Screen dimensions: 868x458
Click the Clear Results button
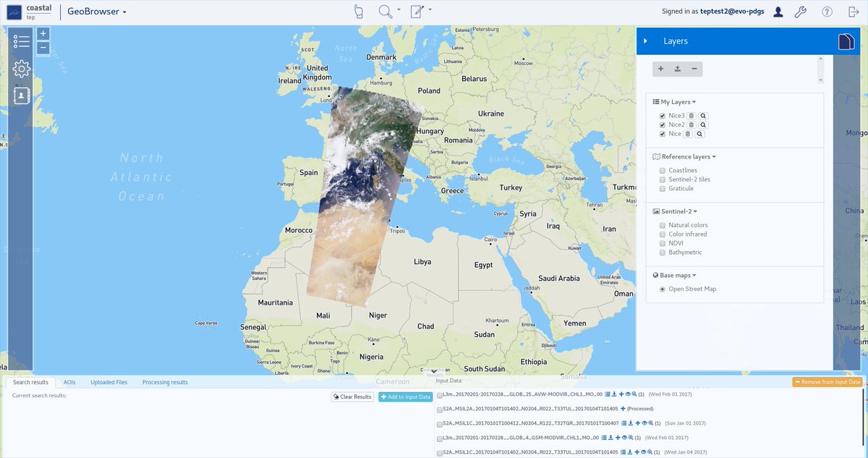click(353, 396)
